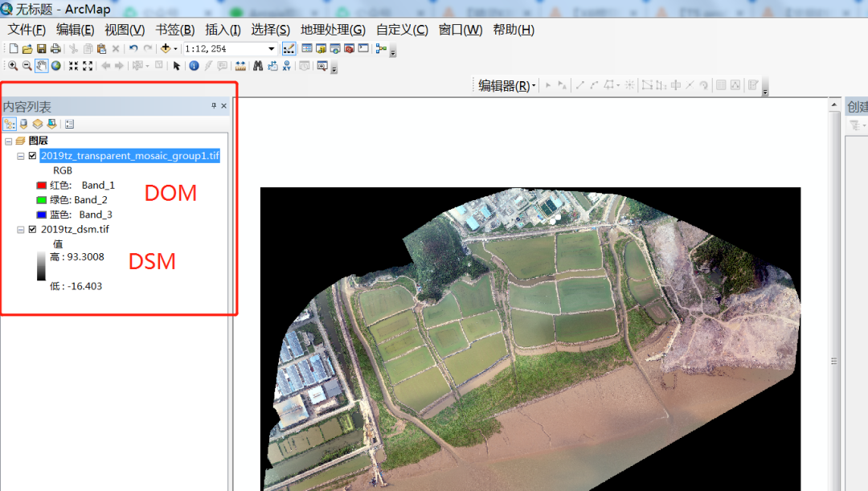Switch to List By Drawing Order view
The width and height of the screenshot is (868, 491).
(x=10, y=124)
